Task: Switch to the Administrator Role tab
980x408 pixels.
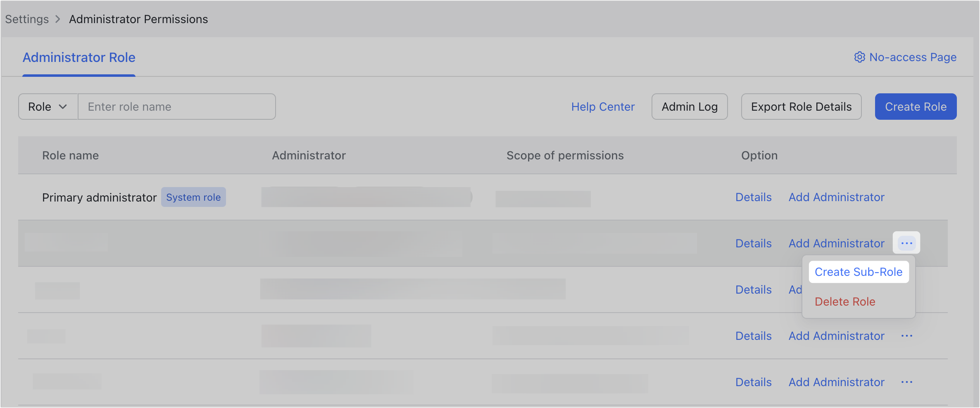Action: tap(79, 57)
